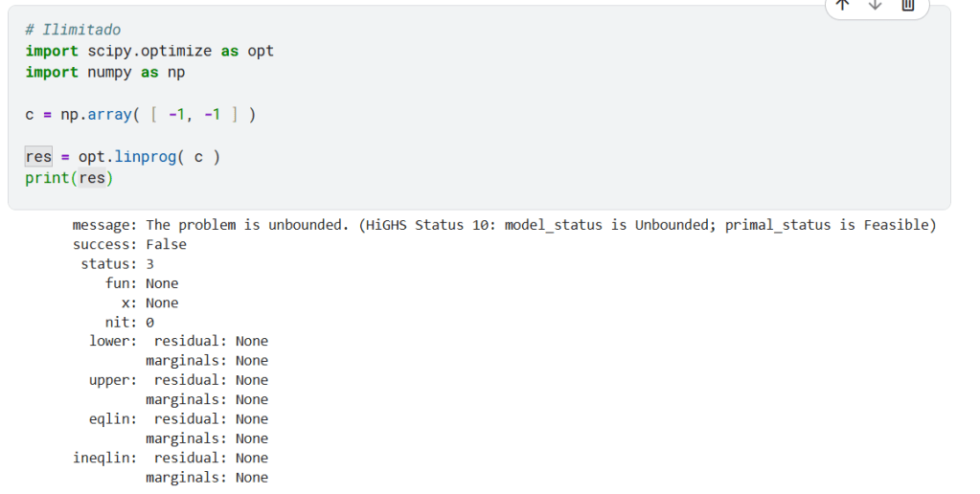
Task: Click the 'lower:' label in the output
Action: 113,341
